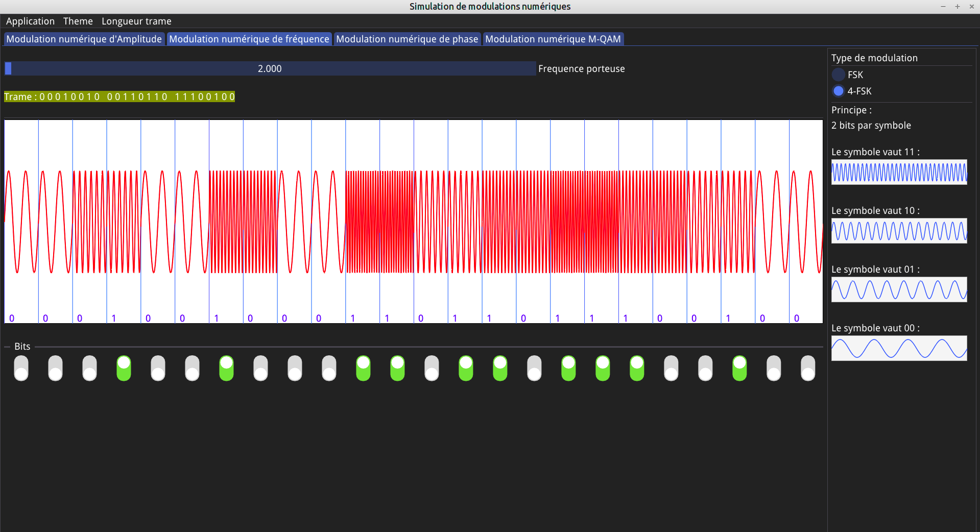Click the Modulation numérique de fréquence tab
Viewport: 980px width, 532px height.
tap(249, 39)
